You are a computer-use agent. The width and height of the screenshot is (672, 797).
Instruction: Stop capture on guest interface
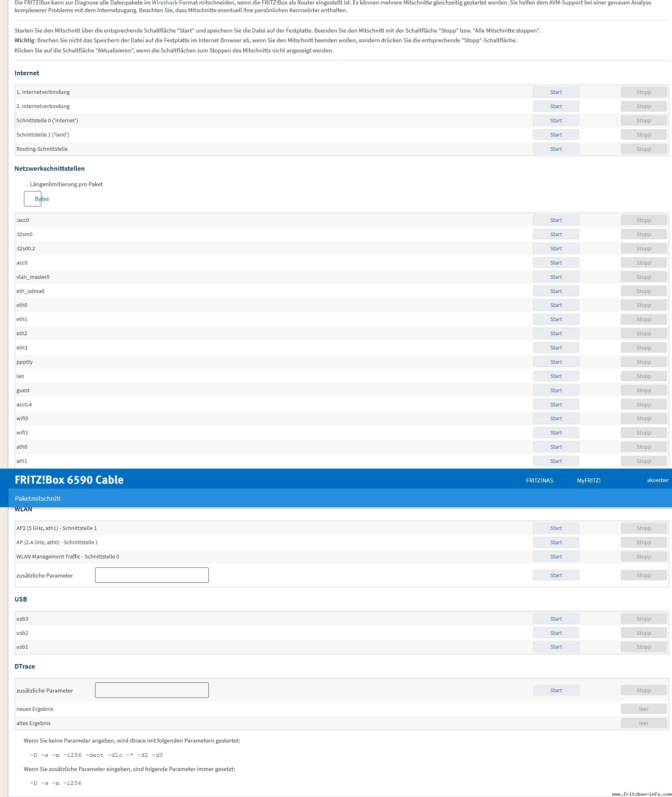644,391
